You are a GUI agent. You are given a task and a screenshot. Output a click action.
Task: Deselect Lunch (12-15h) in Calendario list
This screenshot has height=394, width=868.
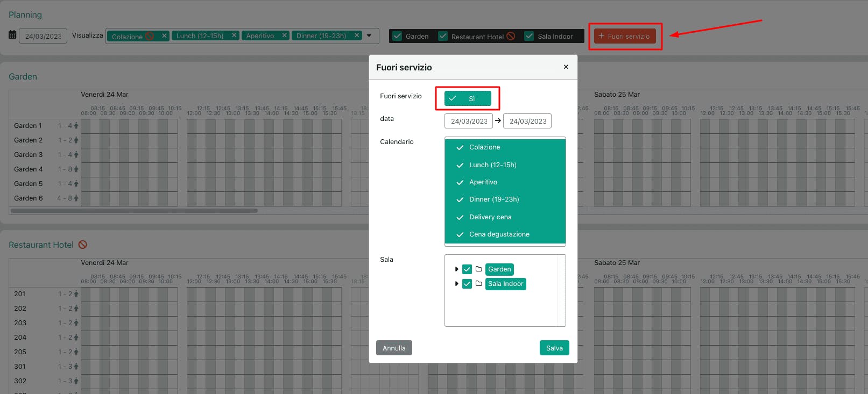tap(505, 165)
